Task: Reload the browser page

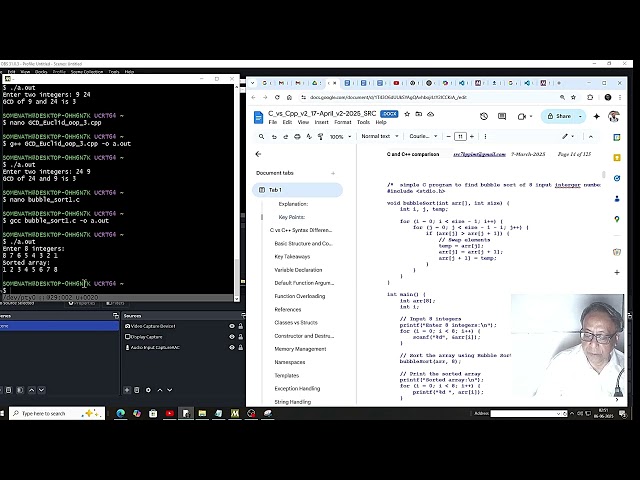Action: tap(277, 98)
